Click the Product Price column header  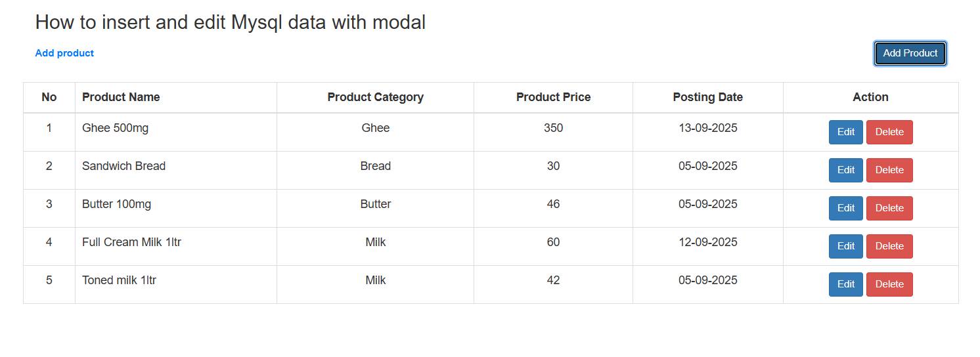coord(553,97)
